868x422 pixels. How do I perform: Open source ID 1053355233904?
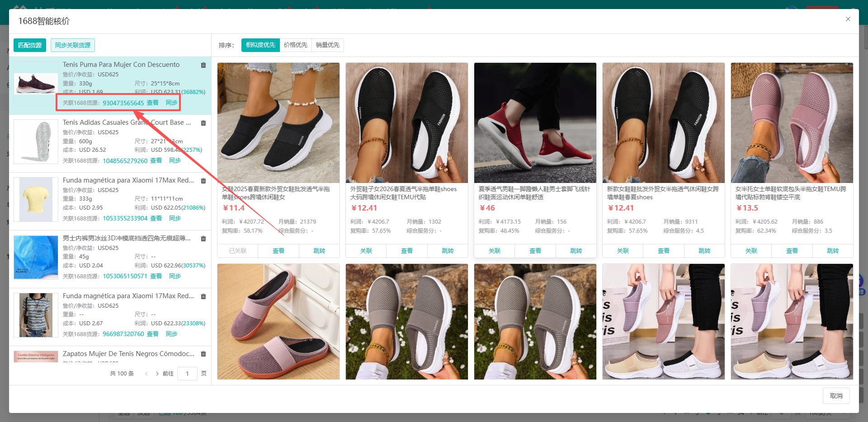[125, 219]
